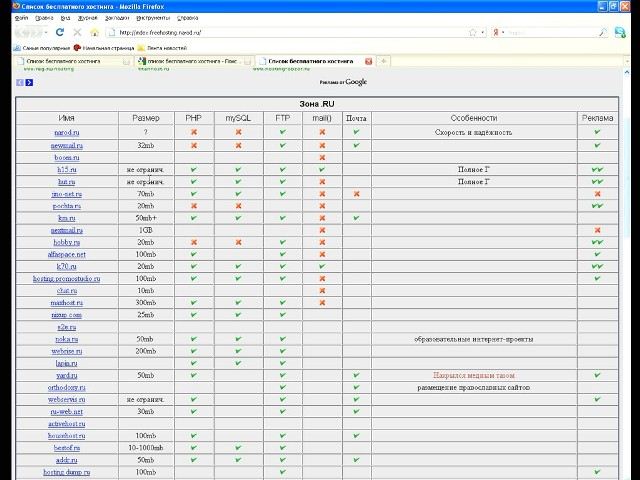Open the orthodoxy.ru link
This screenshot has width=640, height=480.
[67, 388]
